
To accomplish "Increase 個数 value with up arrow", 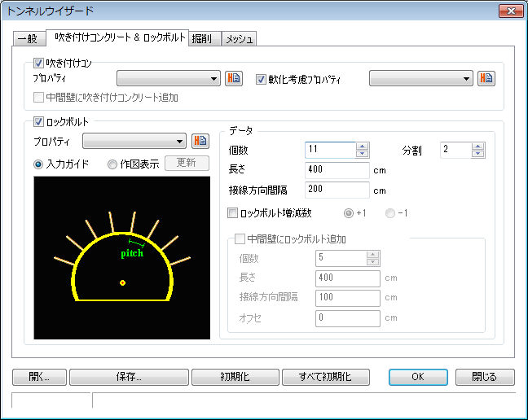I will point(363,147).
